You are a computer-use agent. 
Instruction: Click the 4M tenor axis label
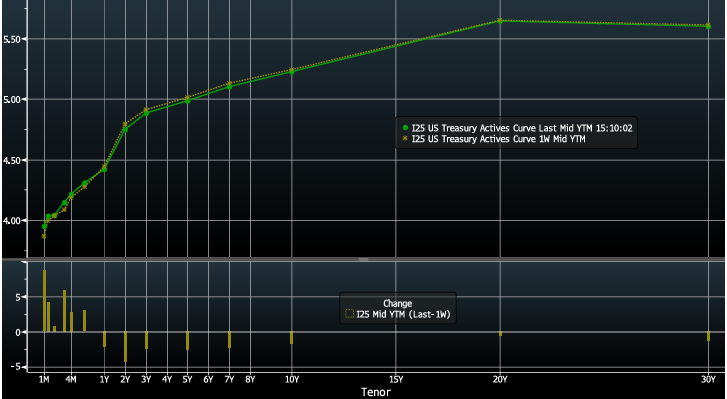click(71, 380)
